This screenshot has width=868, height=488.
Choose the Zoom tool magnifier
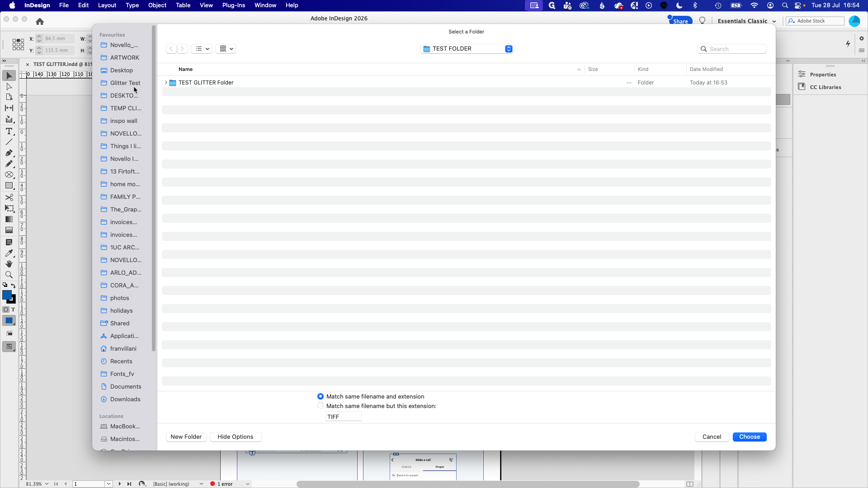tap(9, 275)
